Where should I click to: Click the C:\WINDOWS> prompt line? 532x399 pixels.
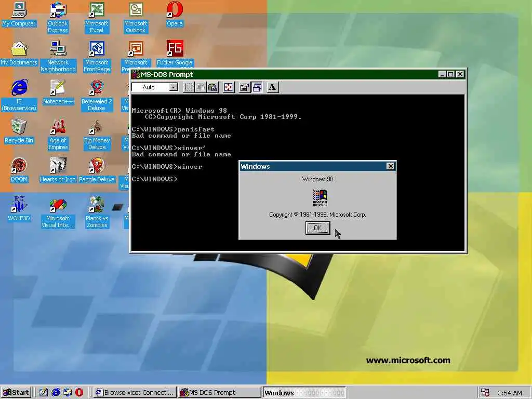154,179
